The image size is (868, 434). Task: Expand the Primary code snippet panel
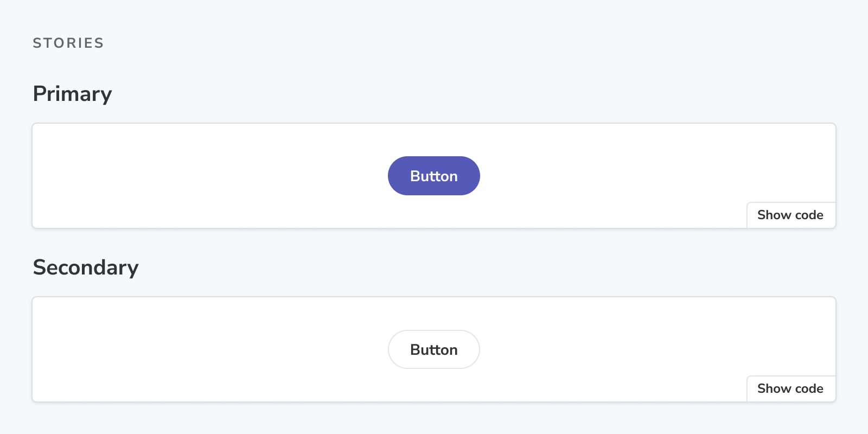tap(790, 215)
